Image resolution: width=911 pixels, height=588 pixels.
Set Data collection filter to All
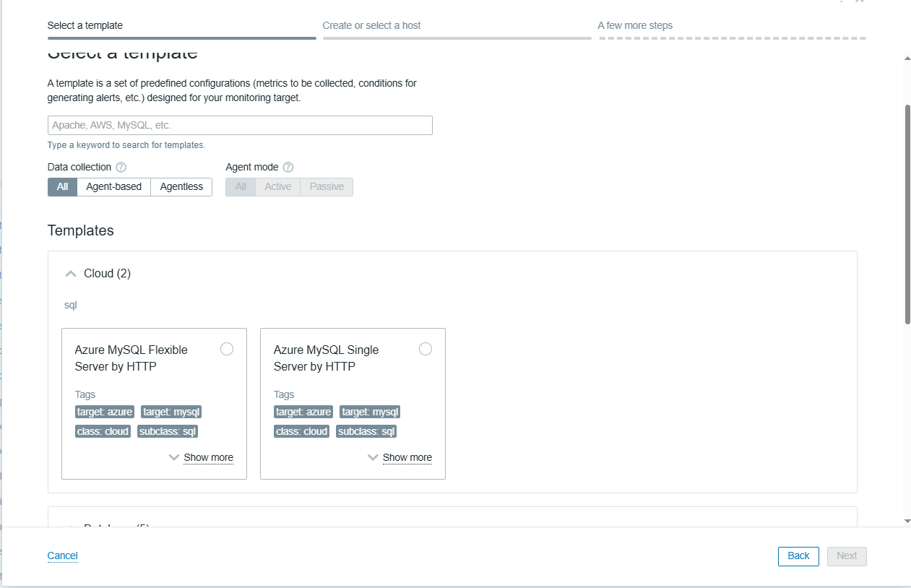[x=63, y=187]
